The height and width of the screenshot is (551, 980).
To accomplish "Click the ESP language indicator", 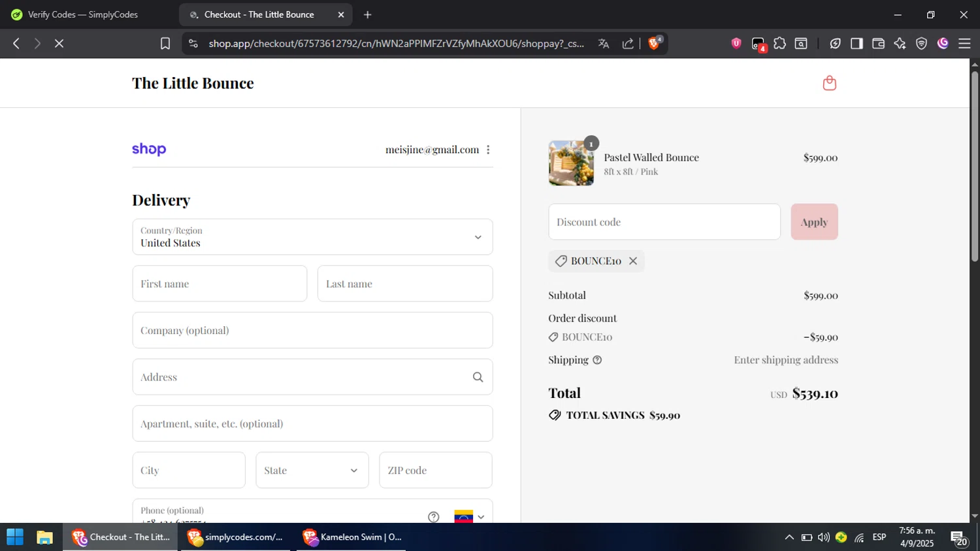I will (x=879, y=537).
